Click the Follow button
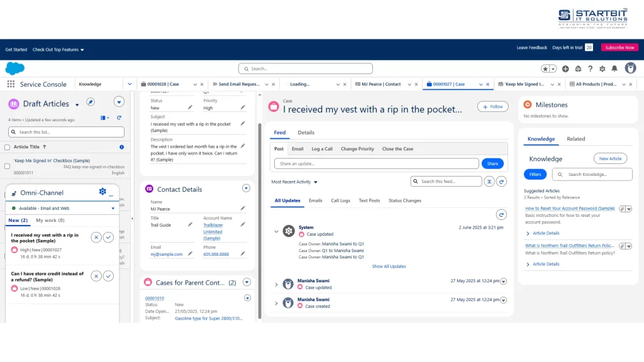Screen dimensions: 644x362 (x=493, y=107)
